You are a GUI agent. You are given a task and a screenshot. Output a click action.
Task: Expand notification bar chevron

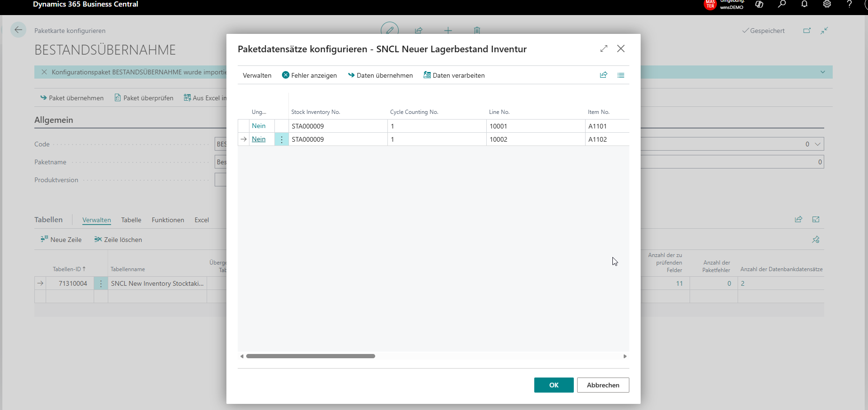[x=823, y=72]
